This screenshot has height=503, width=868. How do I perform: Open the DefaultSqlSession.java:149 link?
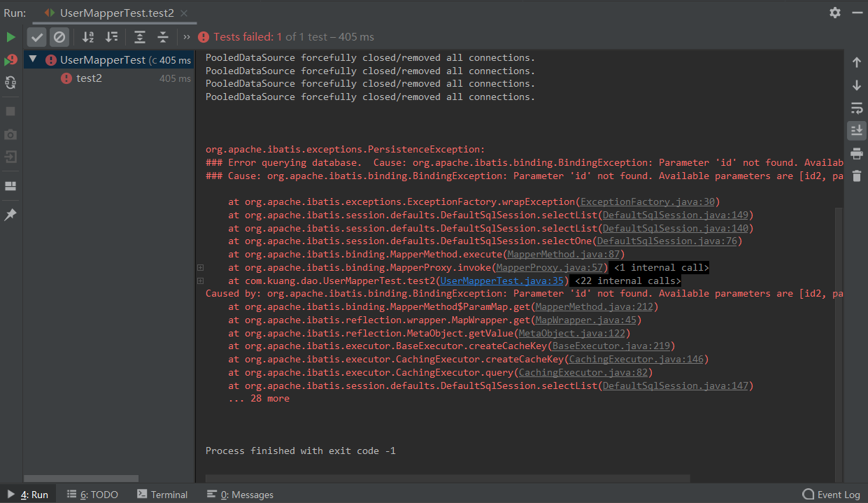coord(676,215)
